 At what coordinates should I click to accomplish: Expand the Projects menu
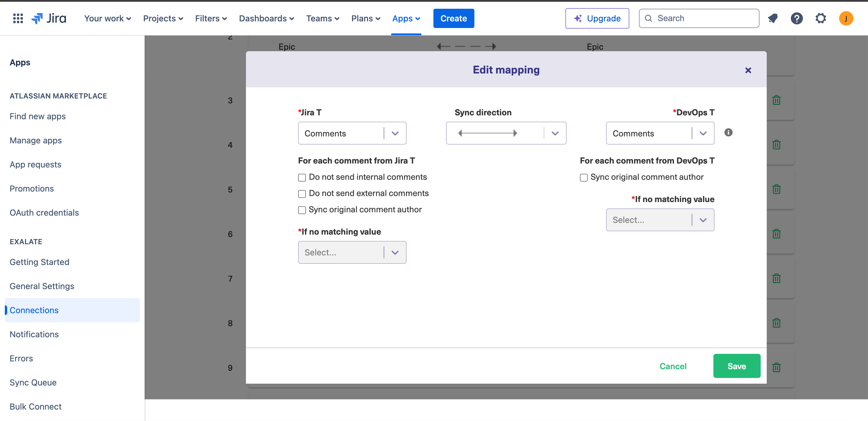[x=163, y=18]
